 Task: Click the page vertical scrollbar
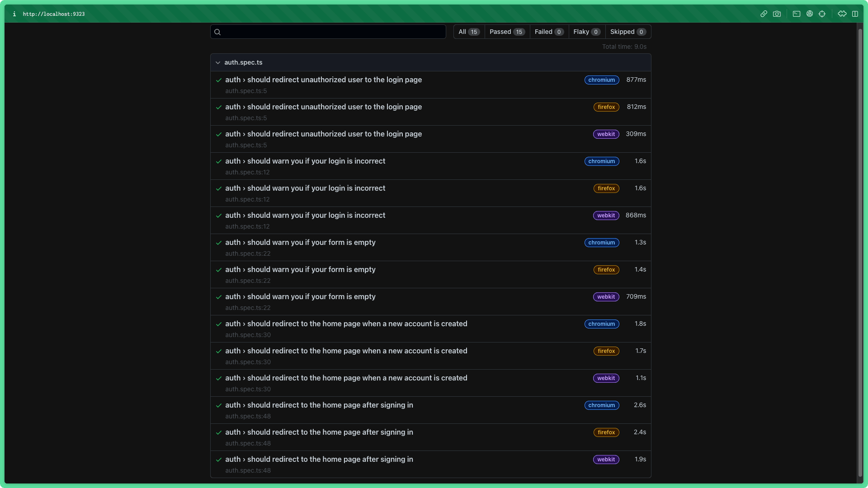click(860, 253)
